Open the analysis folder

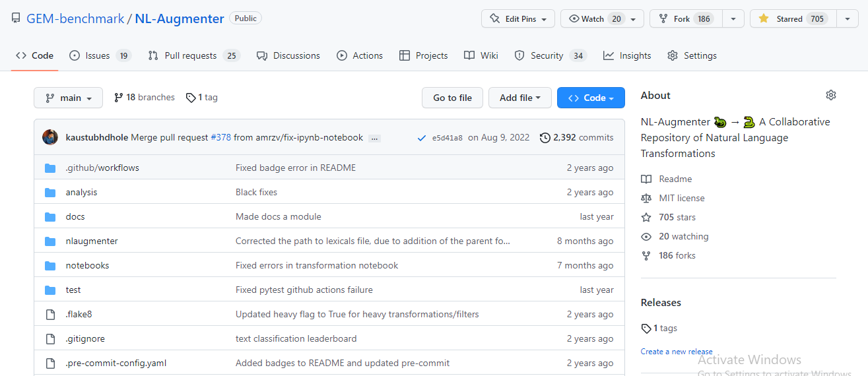81,192
